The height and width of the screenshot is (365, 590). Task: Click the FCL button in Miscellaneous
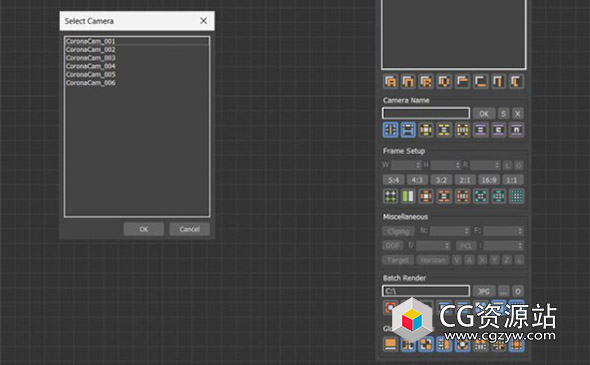(x=466, y=246)
